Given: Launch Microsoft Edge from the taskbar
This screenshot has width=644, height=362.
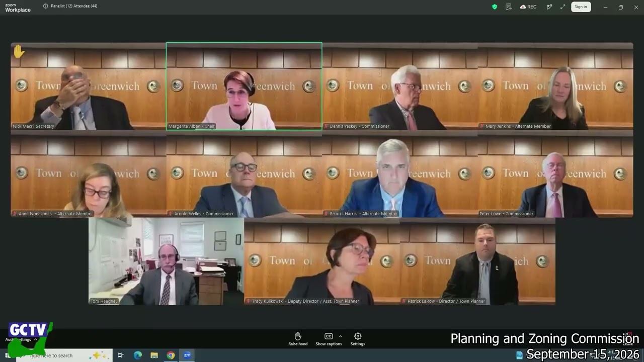Looking at the screenshot, I should [137, 355].
